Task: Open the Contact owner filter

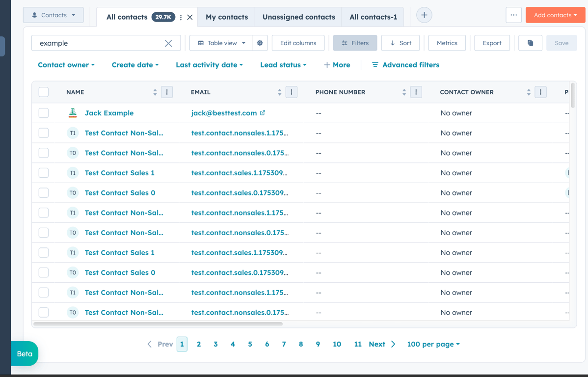Action: point(66,65)
